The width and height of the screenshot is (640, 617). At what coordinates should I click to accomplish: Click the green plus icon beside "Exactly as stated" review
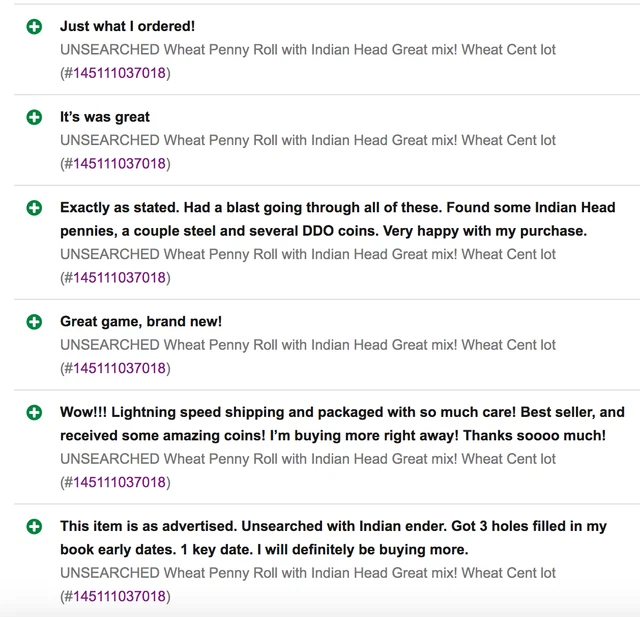point(34,208)
